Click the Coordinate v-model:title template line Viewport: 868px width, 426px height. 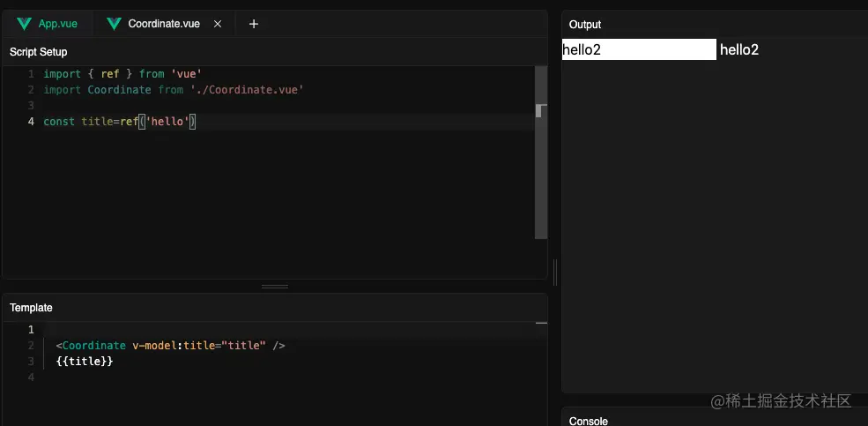(170, 345)
